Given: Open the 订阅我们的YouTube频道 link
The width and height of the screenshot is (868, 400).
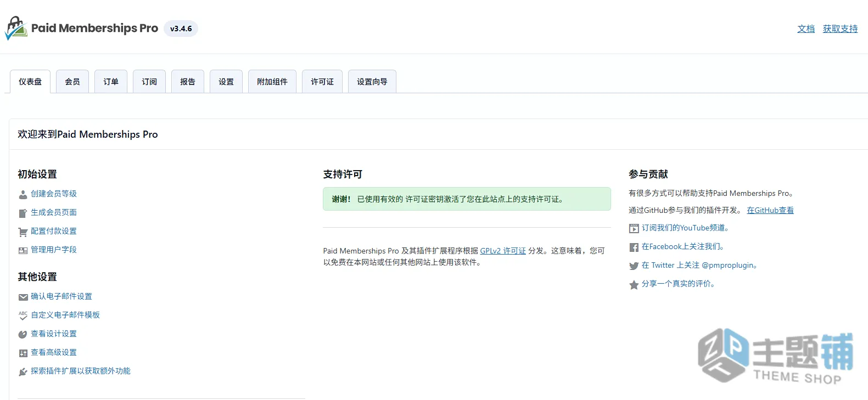Looking at the screenshot, I should 685,228.
